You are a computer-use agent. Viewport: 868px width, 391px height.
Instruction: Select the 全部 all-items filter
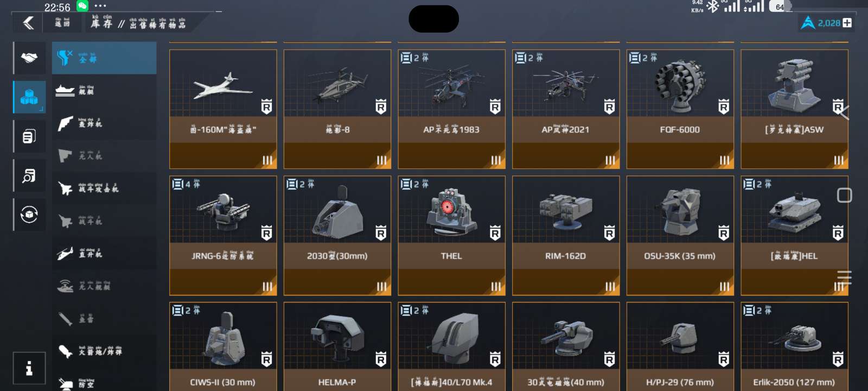point(104,58)
